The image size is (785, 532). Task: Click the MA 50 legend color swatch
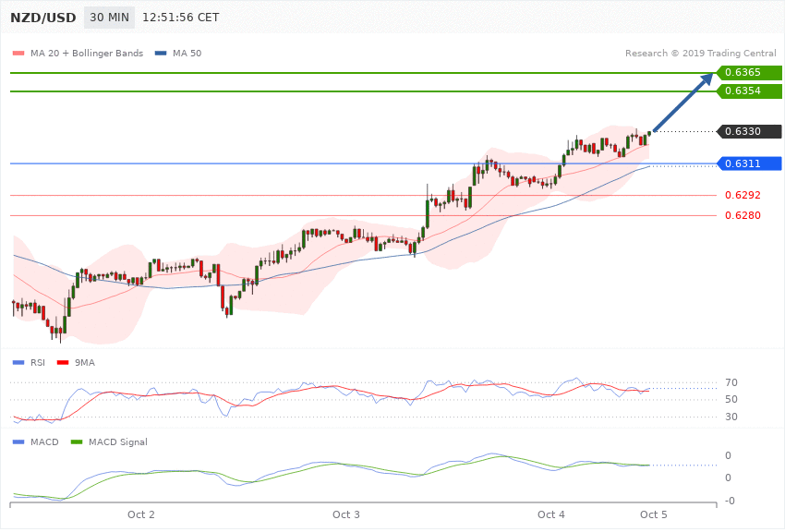[161, 53]
